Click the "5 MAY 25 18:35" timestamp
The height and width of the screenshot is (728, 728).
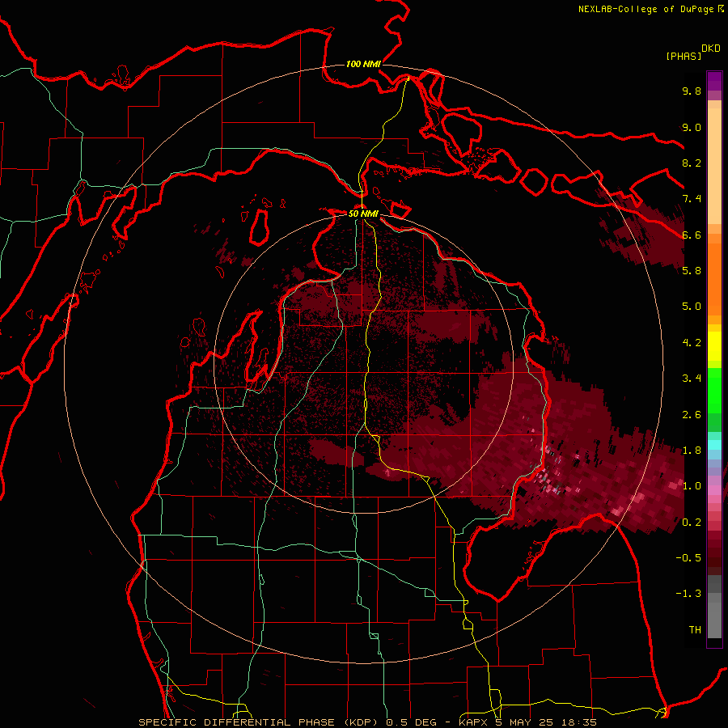(x=544, y=722)
